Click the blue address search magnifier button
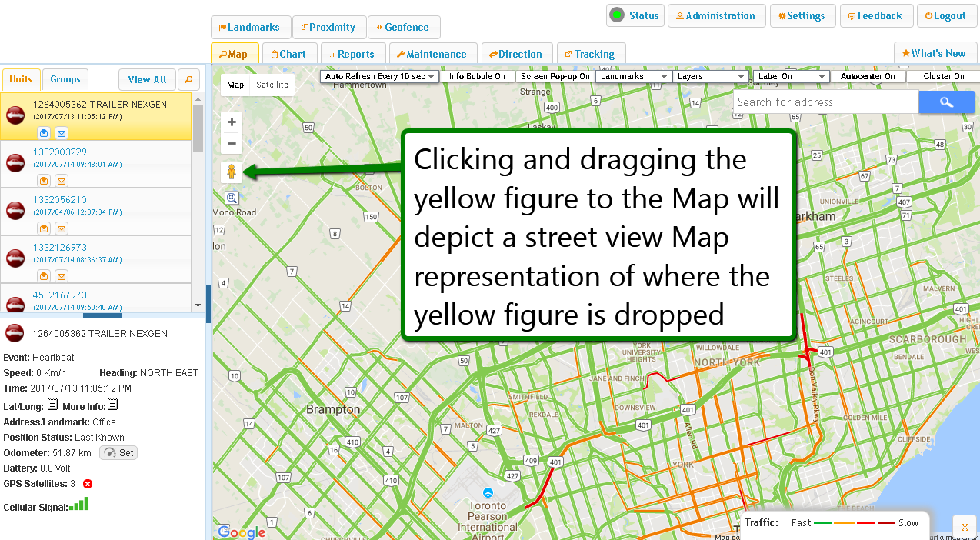This screenshot has width=980, height=540. 946,102
